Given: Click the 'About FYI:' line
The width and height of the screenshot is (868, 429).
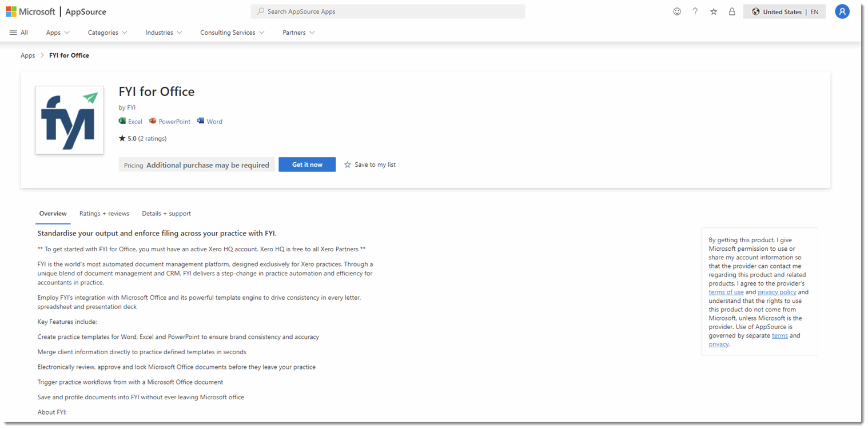Looking at the screenshot, I should 52,412.
